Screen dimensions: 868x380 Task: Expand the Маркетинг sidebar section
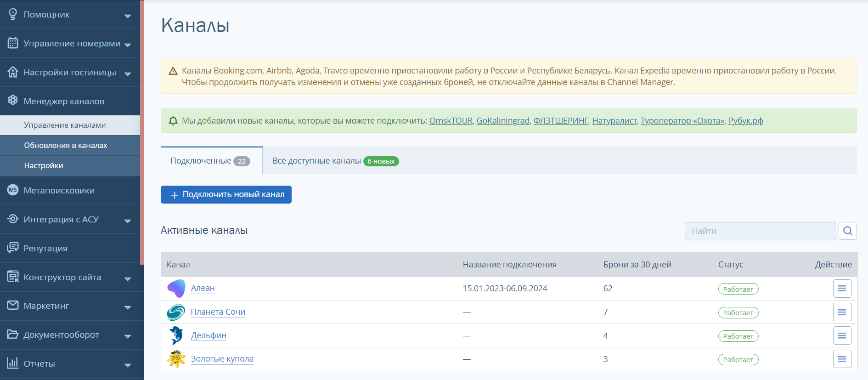(x=128, y=307)
